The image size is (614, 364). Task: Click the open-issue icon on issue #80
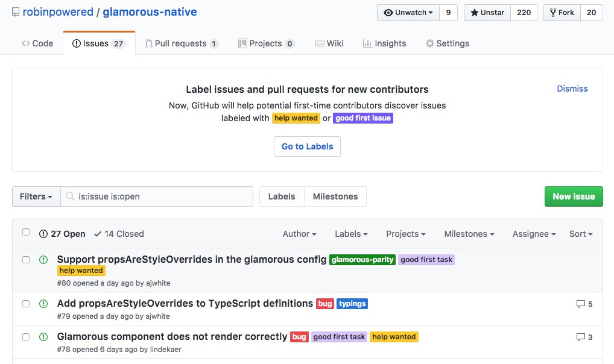tap(43, 260)
